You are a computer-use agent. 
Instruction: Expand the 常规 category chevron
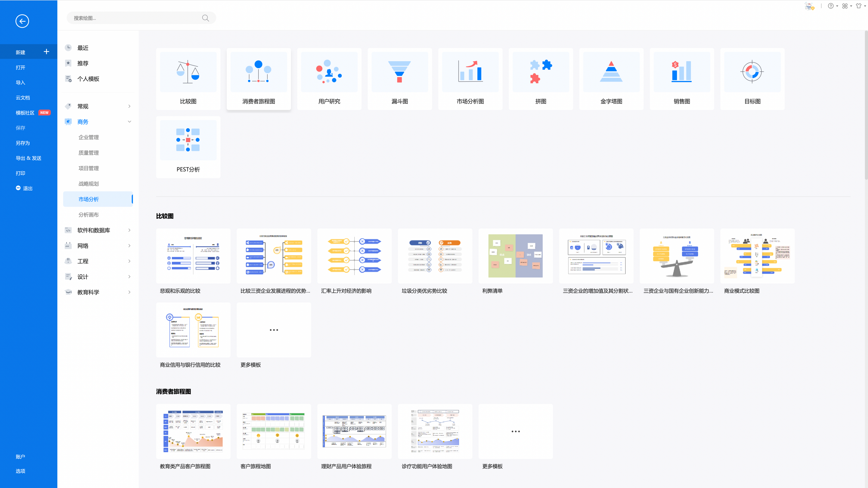pyautogui.click(x=129, y=106)
